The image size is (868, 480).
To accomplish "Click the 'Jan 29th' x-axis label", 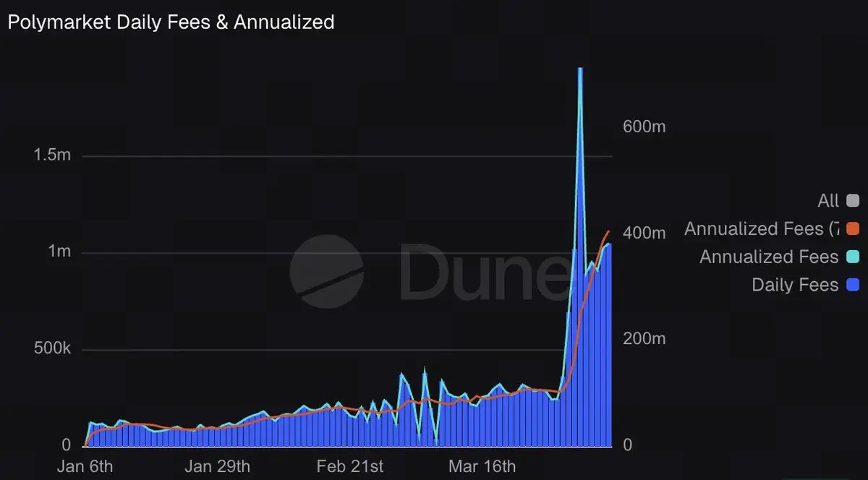I will tap(218, 466).
